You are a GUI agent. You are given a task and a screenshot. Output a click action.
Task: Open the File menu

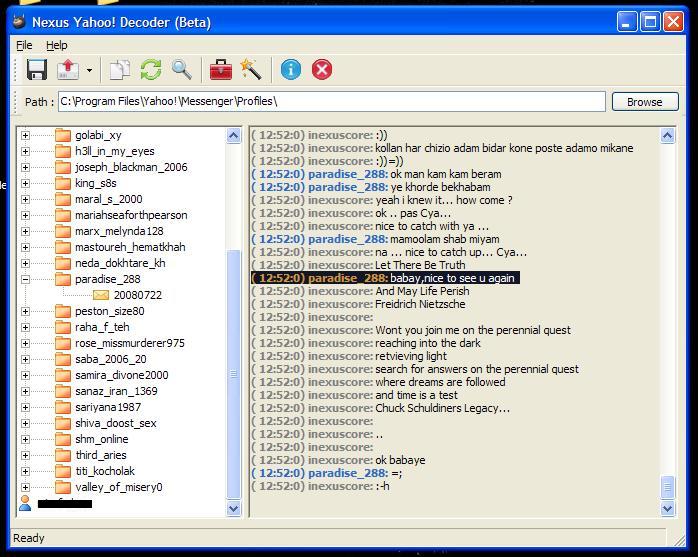[x=24, y=45]
